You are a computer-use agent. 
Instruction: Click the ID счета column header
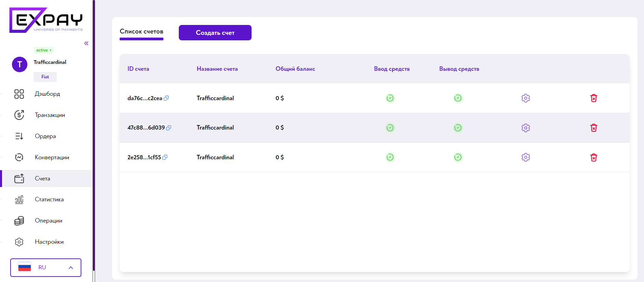138,69
